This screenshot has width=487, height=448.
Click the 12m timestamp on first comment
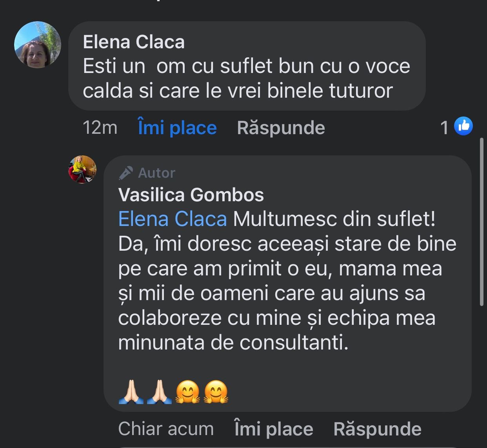tap(100, 128)
